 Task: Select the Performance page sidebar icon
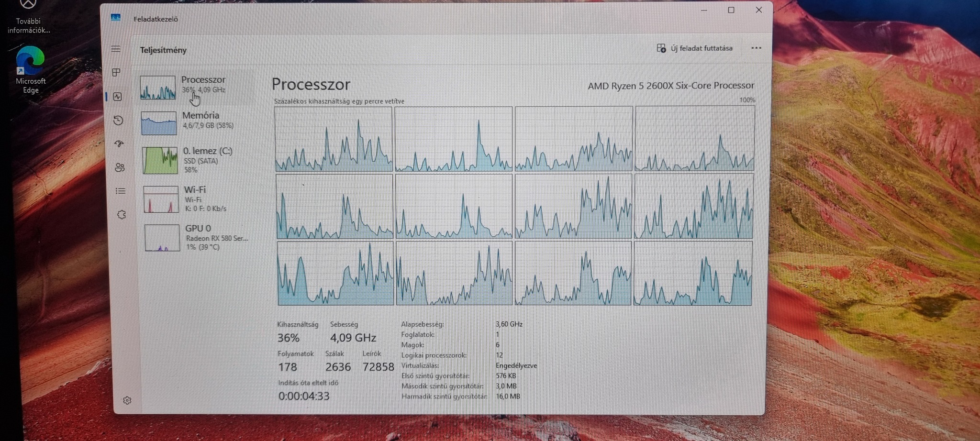point(118,97)
